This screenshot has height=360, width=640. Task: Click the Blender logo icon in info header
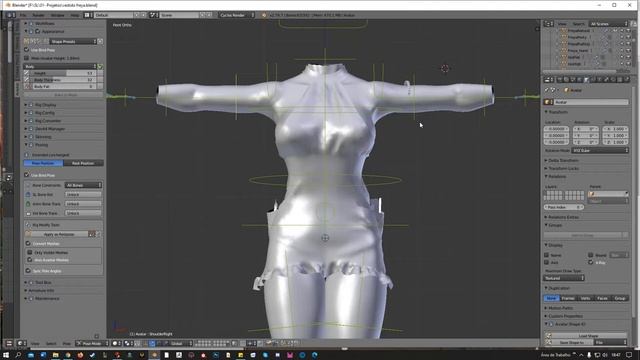264,15
